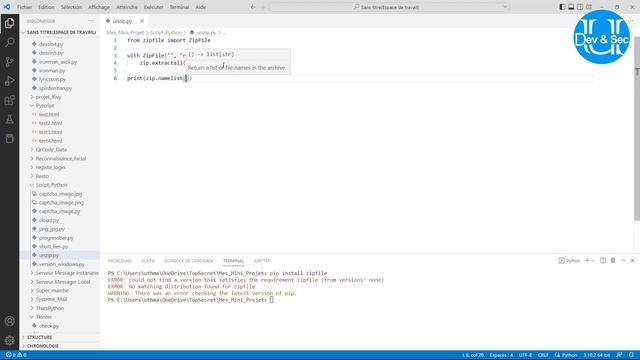Open the Manage gear settings
Viewport: 640px width, 360px height.
[x=9, y=340]
